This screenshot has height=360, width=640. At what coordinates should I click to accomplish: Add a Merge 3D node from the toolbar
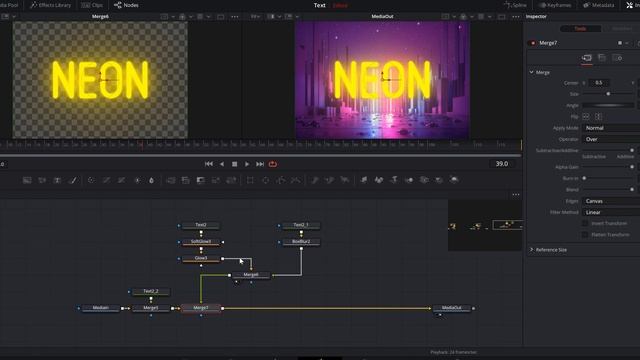pos(409,180)
